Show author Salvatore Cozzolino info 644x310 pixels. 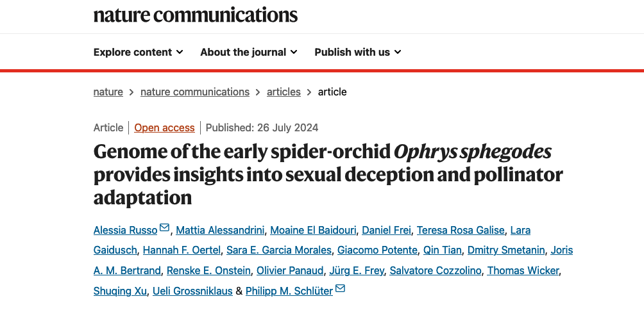tap(435, 270)
